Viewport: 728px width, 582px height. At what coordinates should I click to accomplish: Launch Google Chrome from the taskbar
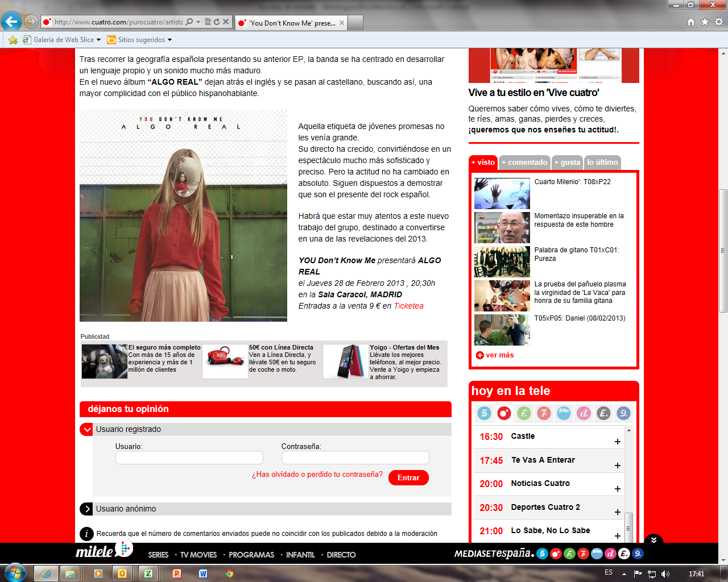point(229,573)
